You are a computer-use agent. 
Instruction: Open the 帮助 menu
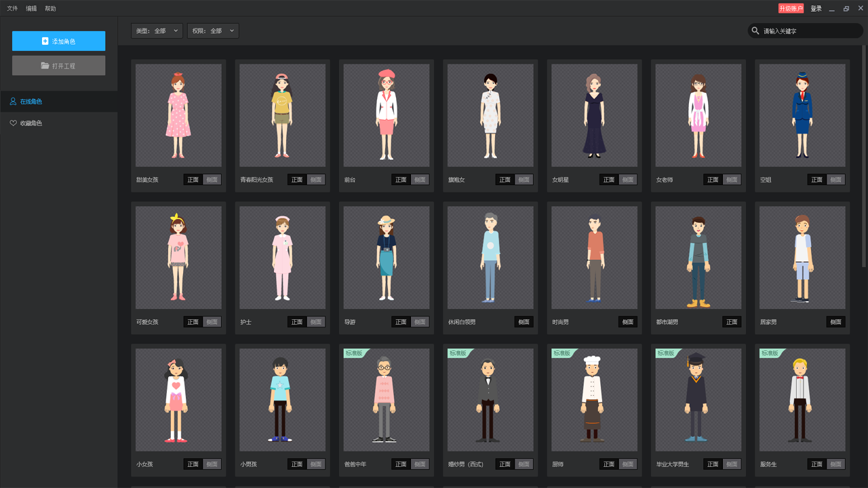pyautogui.click(x=50, y=9)
